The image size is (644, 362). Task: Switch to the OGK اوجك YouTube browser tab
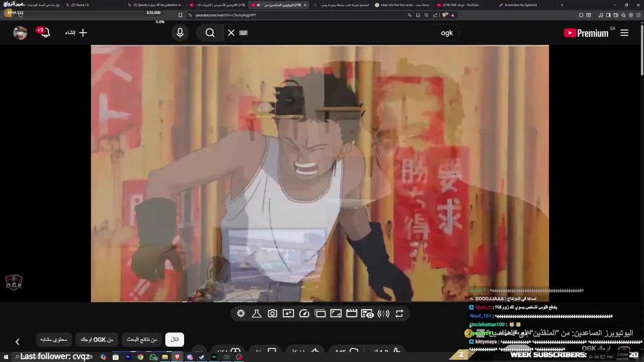463,5
